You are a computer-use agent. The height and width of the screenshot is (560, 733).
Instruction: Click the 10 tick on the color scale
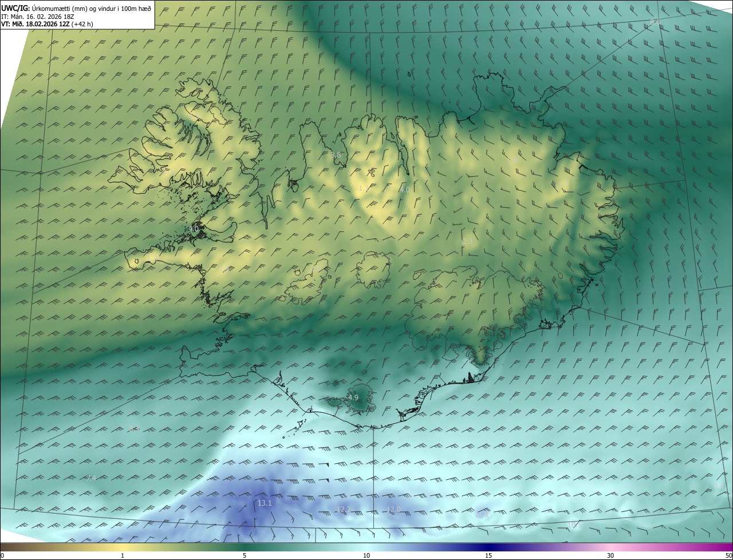click(366, 555)
